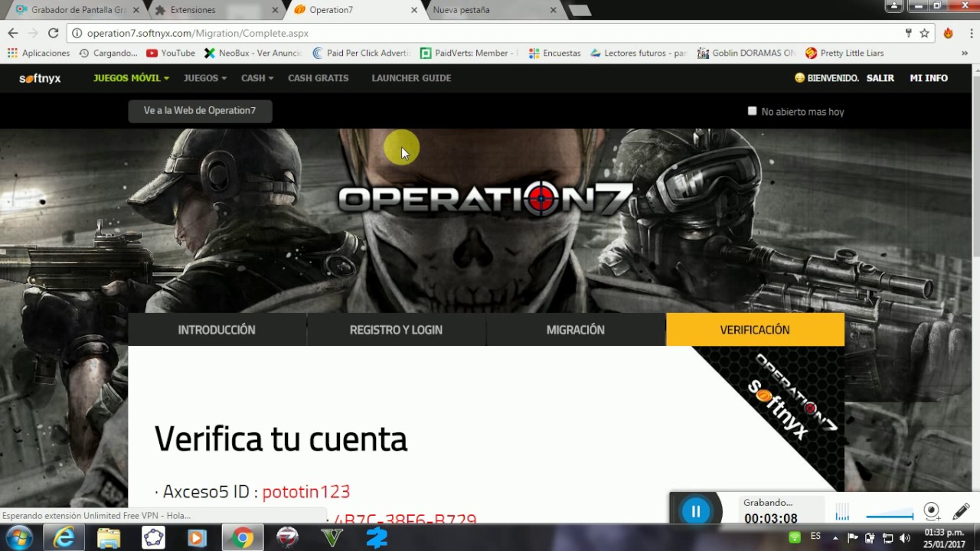This screenshot has height=551, width=980.
Task: Close the Operation7 browser tab
Action: (x=414, y=10)
